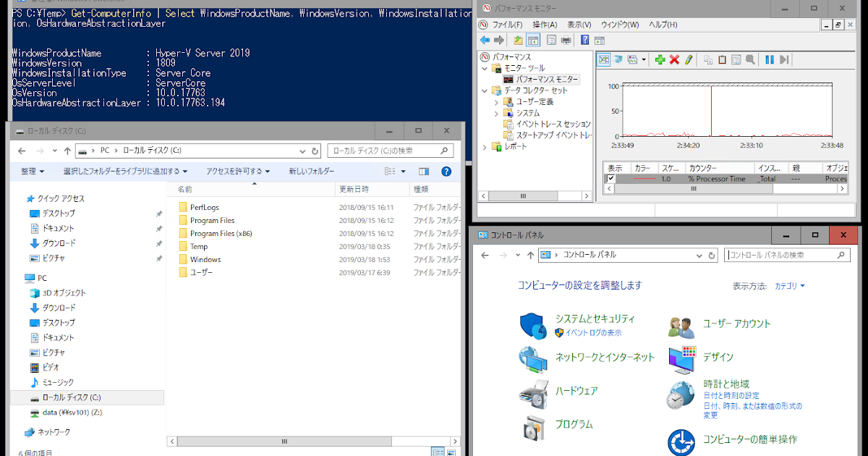Open Performance Monitor properties via the properties icon

click(736, 59)
